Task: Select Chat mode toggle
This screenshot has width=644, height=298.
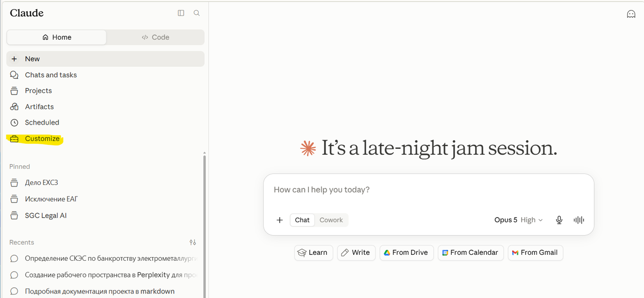Action: pyautogui.click(x=302, y=220)
